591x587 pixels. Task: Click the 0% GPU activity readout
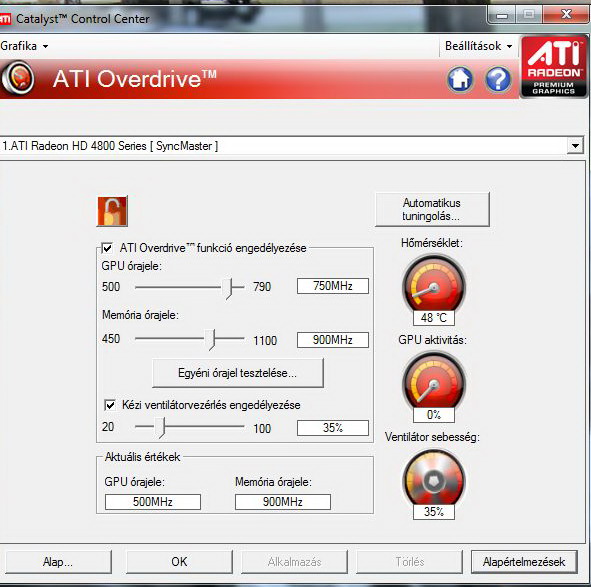pyautogui.click(x=434, y=415)
